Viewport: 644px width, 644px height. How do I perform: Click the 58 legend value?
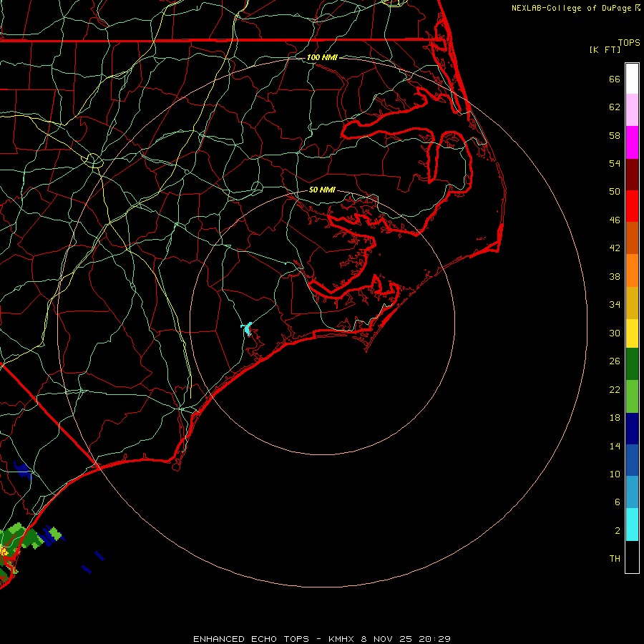coord(615,135)
